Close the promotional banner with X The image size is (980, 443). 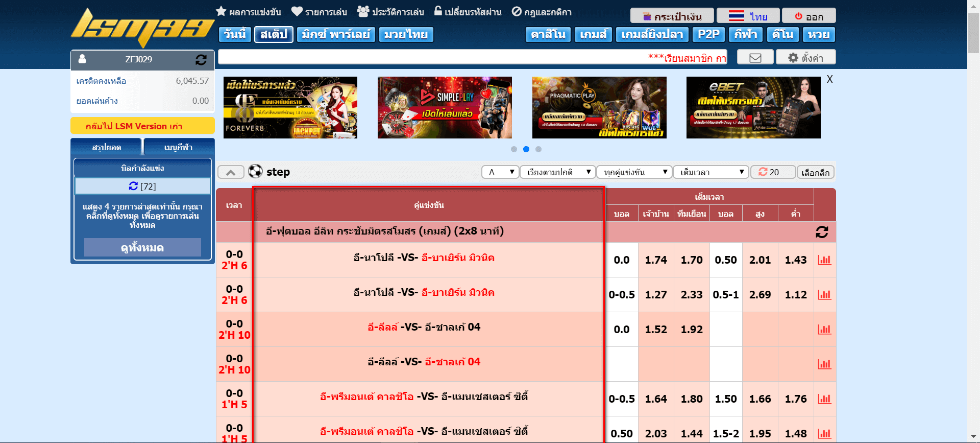[x=829, y=80]
